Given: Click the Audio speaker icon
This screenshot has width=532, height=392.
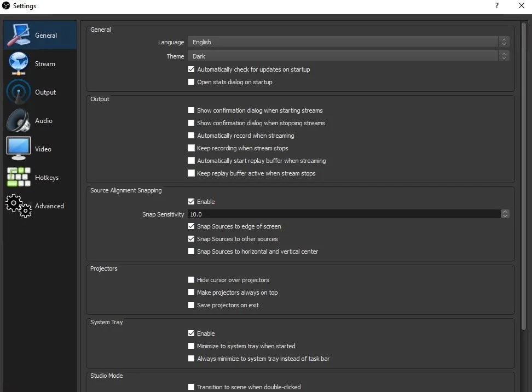Looking at the screenshot, I should (19, 120).
